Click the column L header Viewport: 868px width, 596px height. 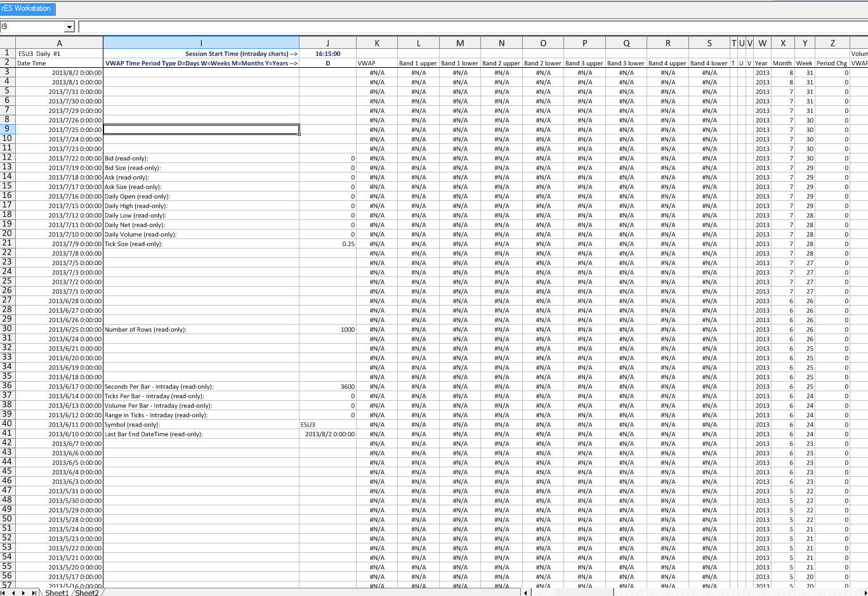[x=419, y=42]
